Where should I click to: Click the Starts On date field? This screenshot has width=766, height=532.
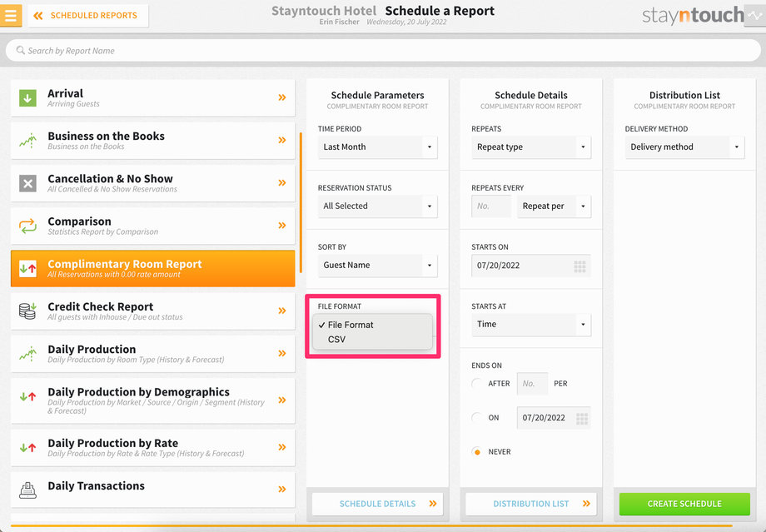pos(531,266)
